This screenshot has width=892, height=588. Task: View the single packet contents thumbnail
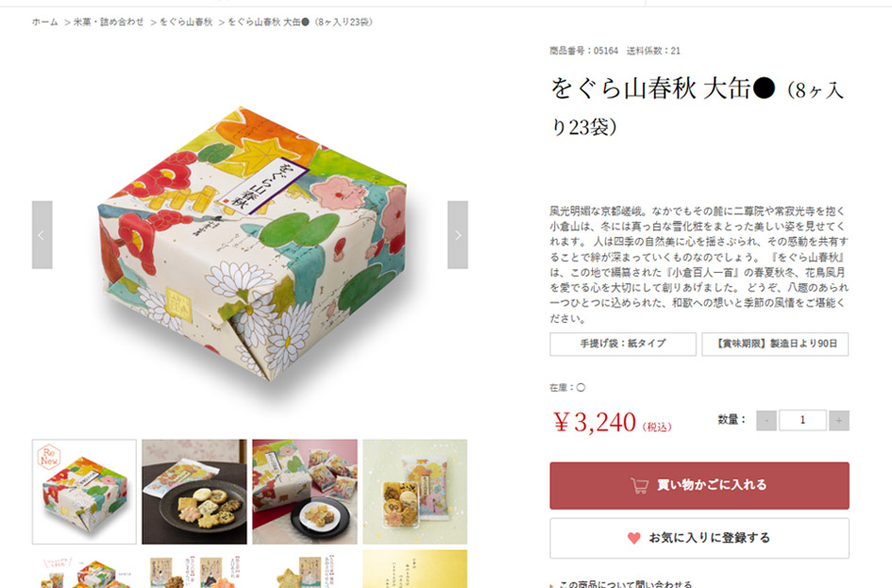point(414,492)
